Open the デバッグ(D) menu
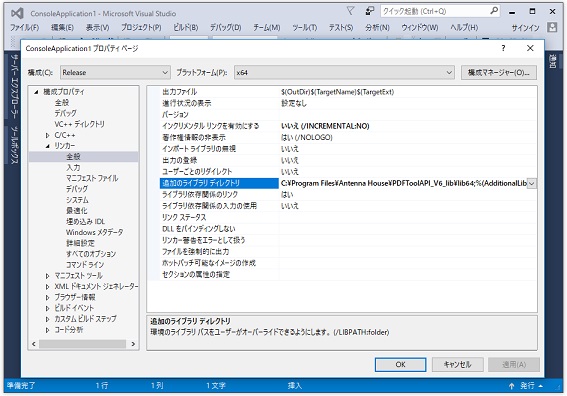Viewport: 567px width, 396px height. (226, 27)
